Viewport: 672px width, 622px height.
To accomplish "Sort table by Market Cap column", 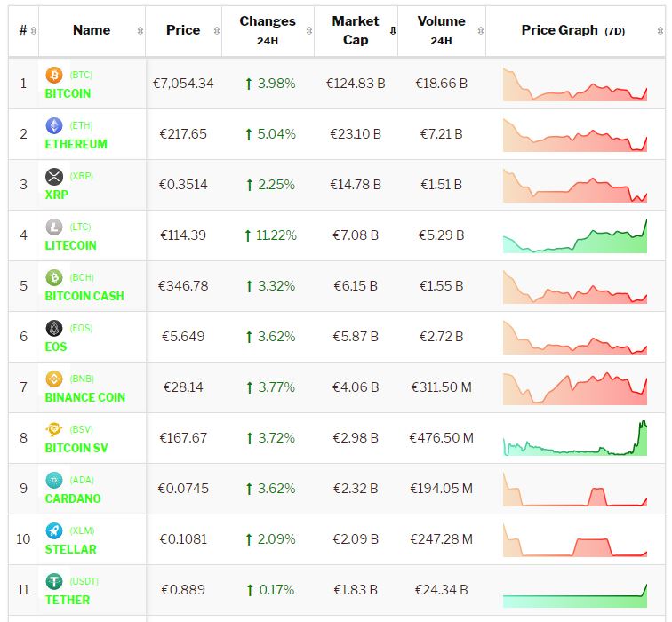I will [356, 30].
